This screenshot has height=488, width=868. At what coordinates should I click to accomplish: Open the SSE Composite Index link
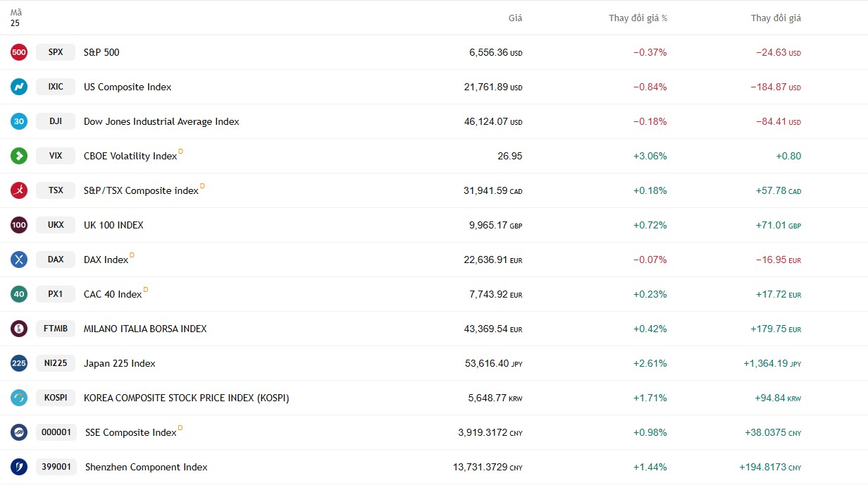pyautogui.click(x=130, y=432)
